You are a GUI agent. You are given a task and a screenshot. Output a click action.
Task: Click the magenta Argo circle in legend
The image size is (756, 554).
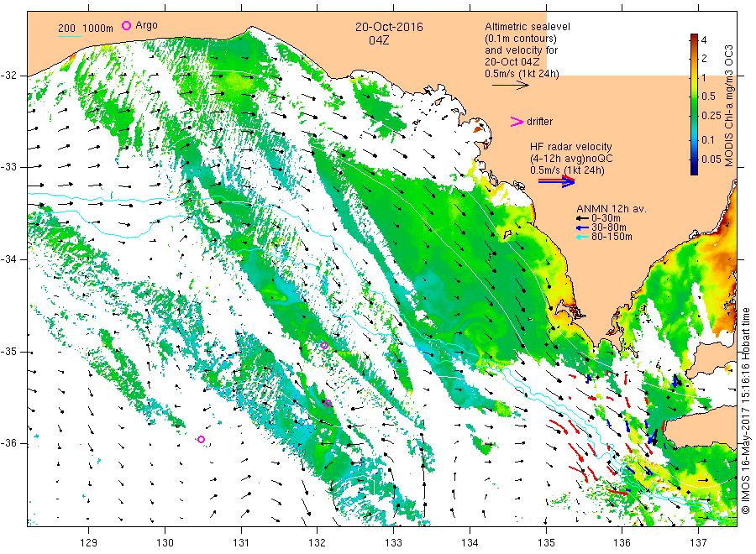tap(126, 25)
